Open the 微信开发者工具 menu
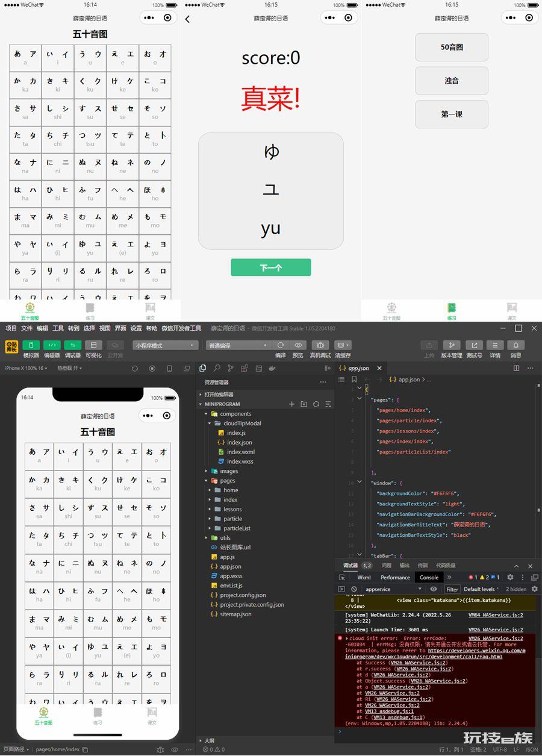542x756 pixels. click(181, 328)
